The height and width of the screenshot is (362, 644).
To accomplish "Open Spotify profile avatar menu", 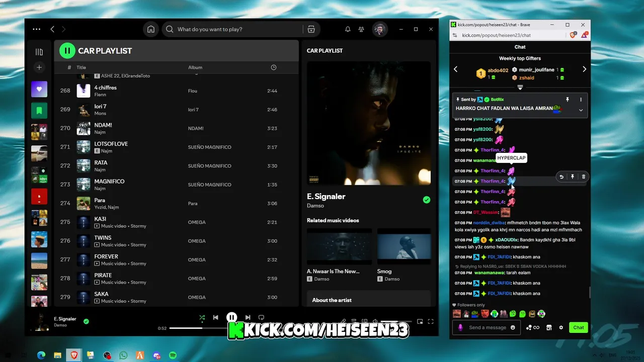I will tap(380, 29).
